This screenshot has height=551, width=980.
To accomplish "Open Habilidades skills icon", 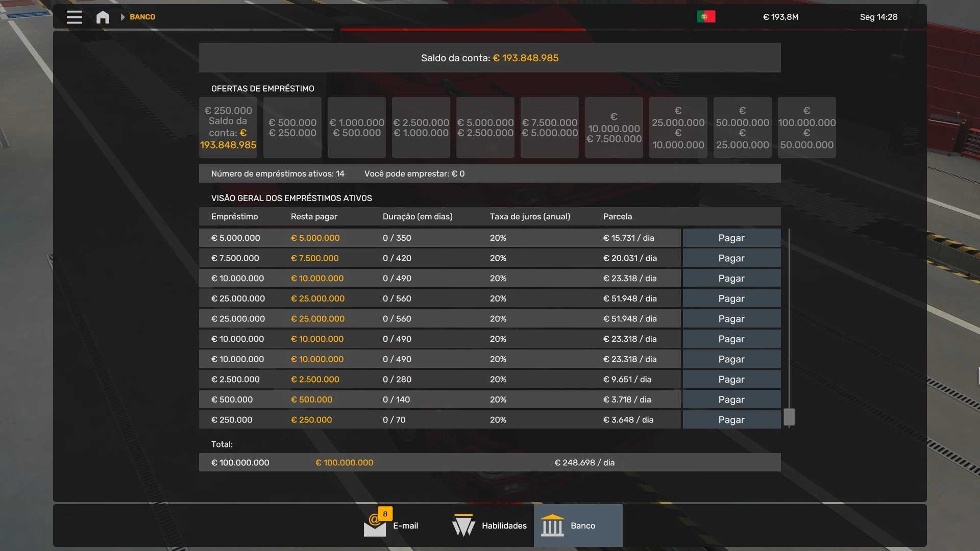I will (463, 525).
